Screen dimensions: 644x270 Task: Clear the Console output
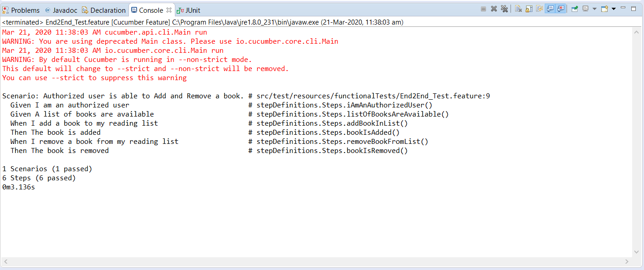point(518,8)
